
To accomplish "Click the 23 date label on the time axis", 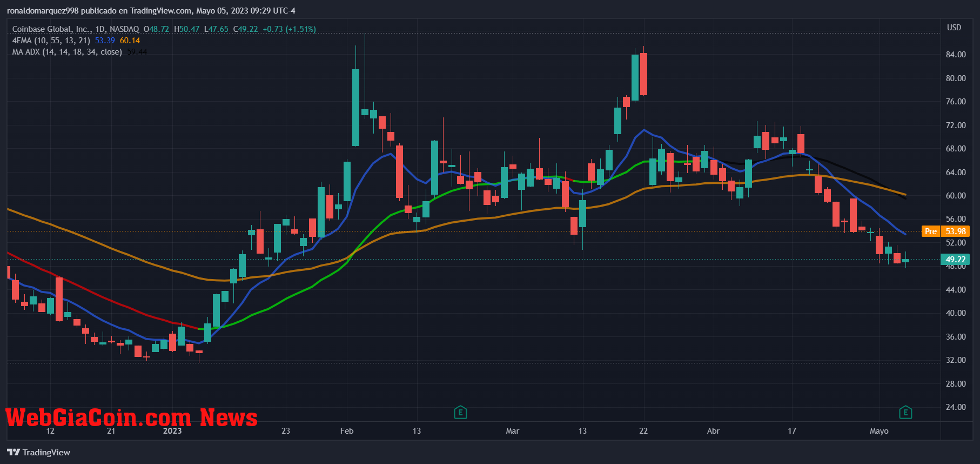I will tap(286, 431).
